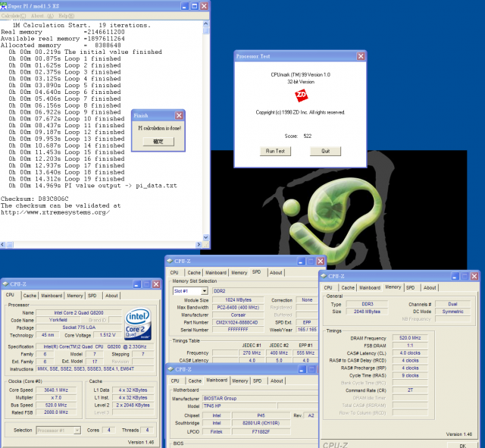The image size is (485, 448).
Task: Click the Rated FSB 2080.0 MHz field
Action: [x=56, y=412]
